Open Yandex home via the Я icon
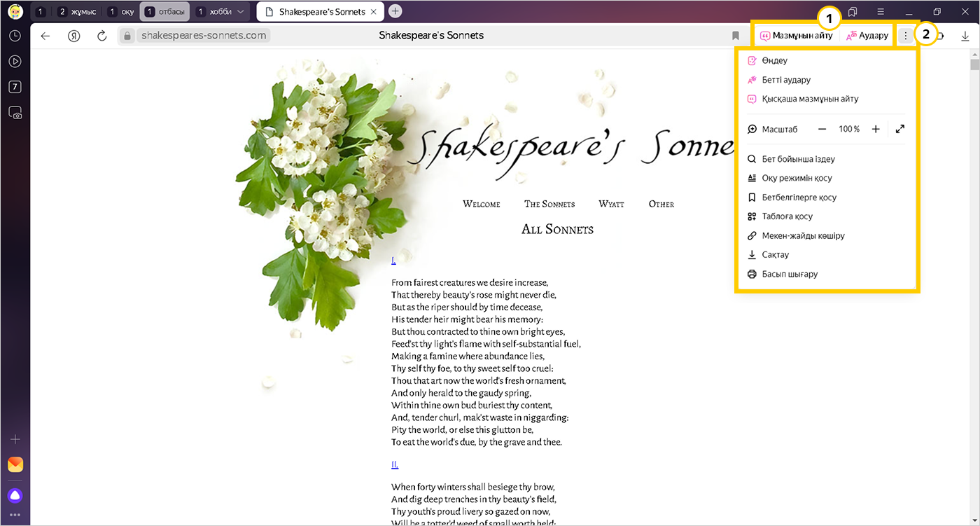Screen dimensions: 980x526 74,36
